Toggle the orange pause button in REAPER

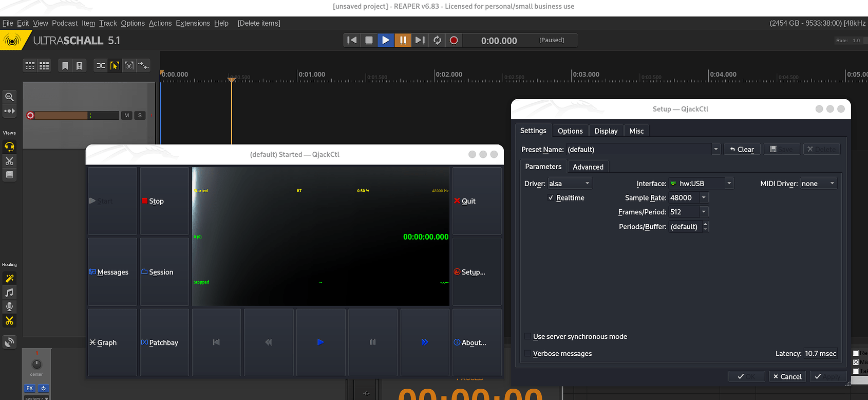point(403,40)
